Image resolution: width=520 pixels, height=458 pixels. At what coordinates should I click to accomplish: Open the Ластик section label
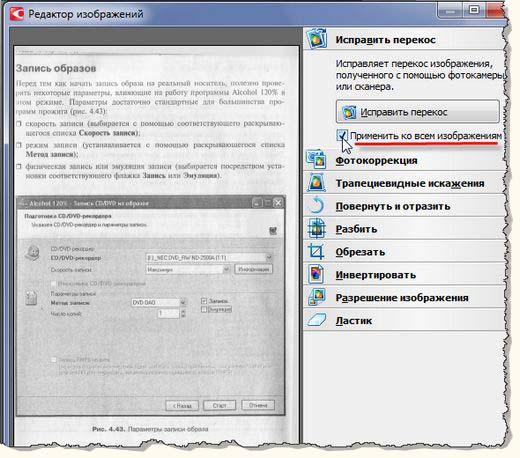(353, 321)
